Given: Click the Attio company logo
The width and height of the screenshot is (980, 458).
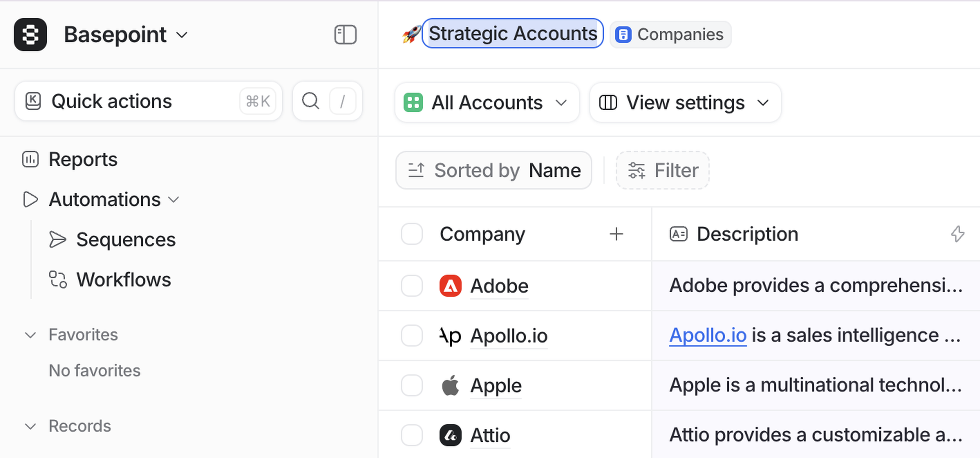Looking at the screenshot, I should coord(450,435).
